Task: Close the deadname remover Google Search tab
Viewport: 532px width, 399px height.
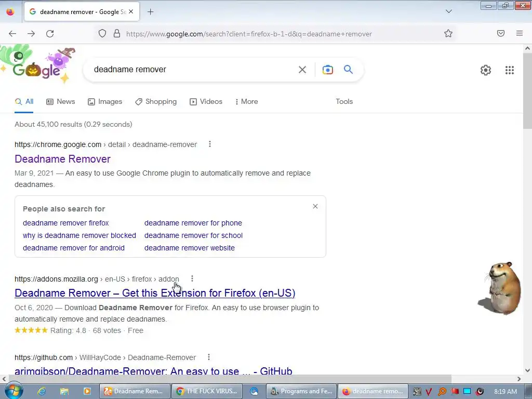Action: pyautogui.click(x=131, y=12)
